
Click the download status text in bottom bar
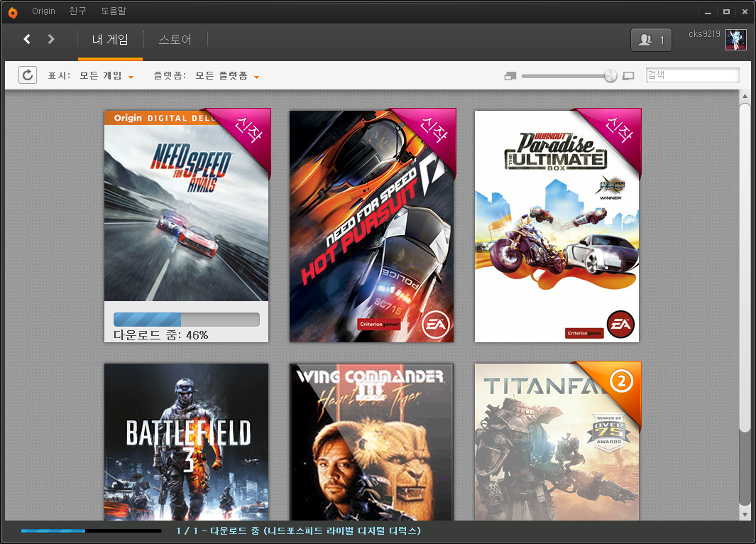coord(299,531)
